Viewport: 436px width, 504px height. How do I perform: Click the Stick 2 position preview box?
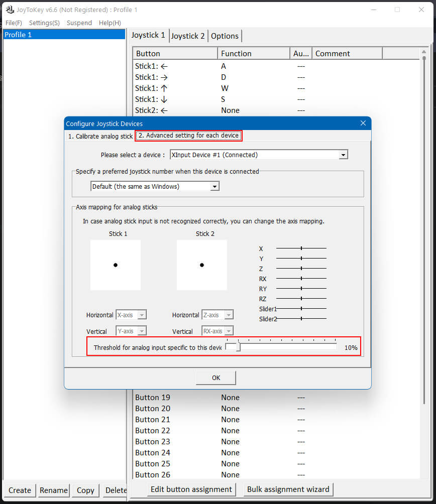click(202, 265)
